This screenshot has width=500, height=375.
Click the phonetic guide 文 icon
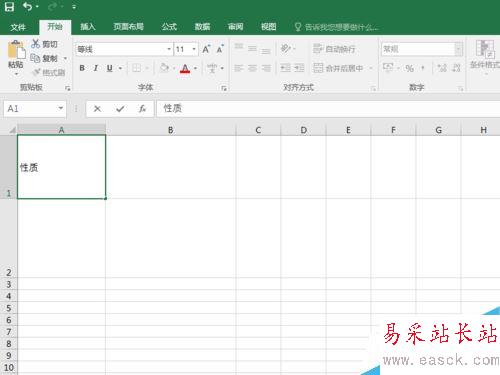(212, 68)
